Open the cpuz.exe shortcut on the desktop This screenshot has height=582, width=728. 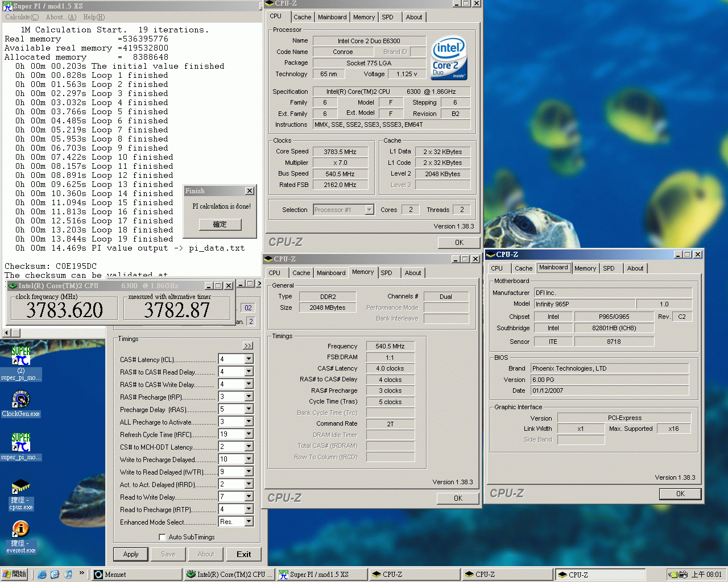20,494
